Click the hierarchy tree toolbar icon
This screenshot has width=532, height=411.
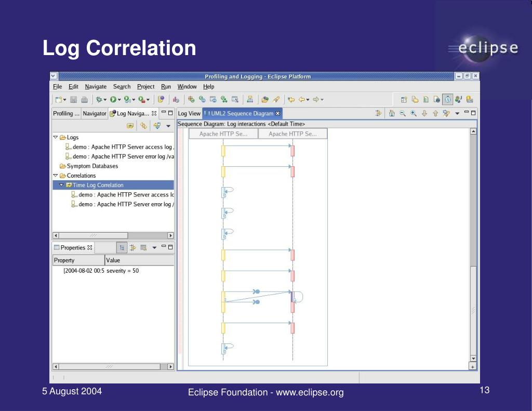(x=250, y=99)
